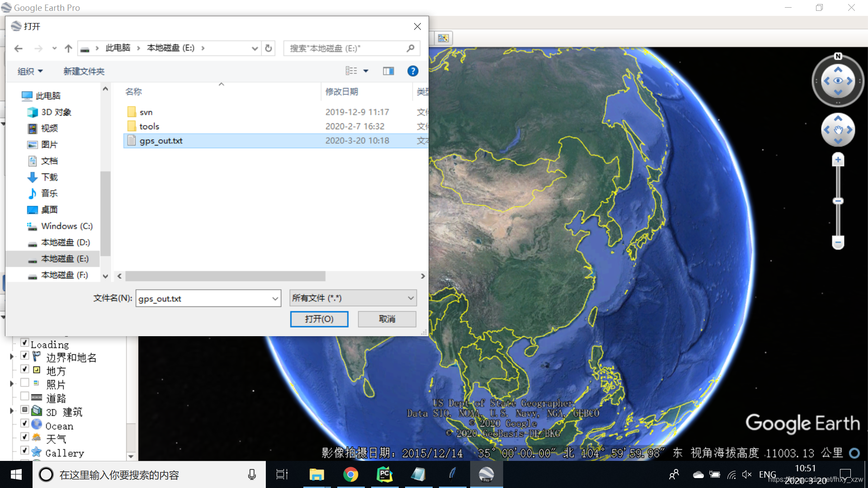The height and width of the screenshot is (488, 868).
Task: Uncheck the 地方 layer checkbox
Action: click(25, 370)
